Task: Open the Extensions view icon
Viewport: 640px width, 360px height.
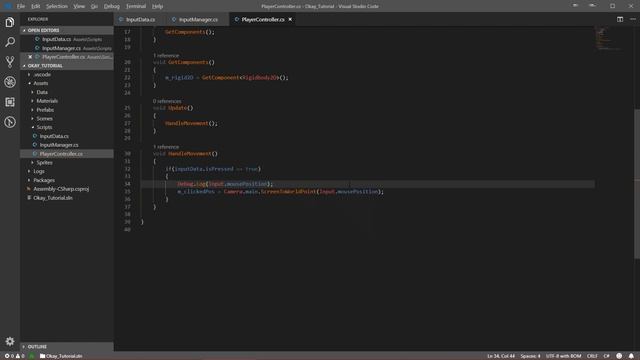Action: point(10,102)
